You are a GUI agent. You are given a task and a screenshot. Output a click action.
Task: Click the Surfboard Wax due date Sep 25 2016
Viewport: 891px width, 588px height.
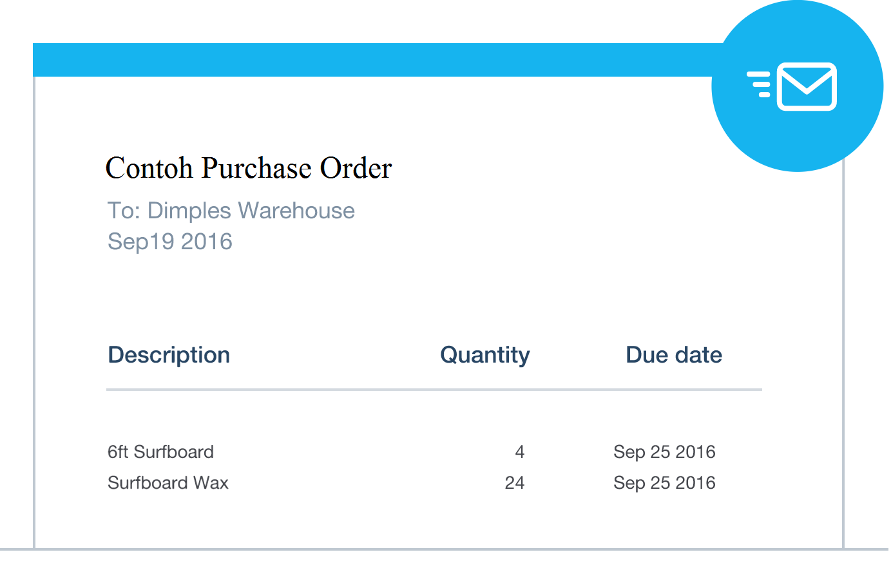coord(664,483)
